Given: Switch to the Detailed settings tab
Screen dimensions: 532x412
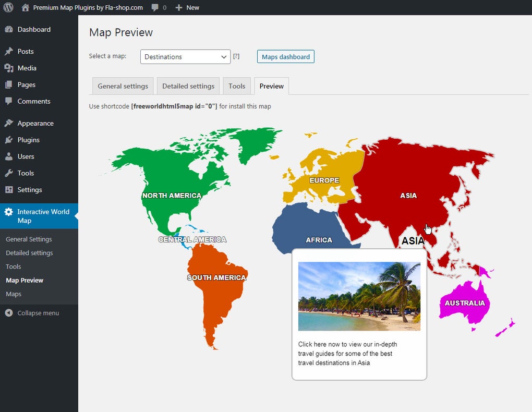Looking at the screenshot, I should [x=188, y=86].
